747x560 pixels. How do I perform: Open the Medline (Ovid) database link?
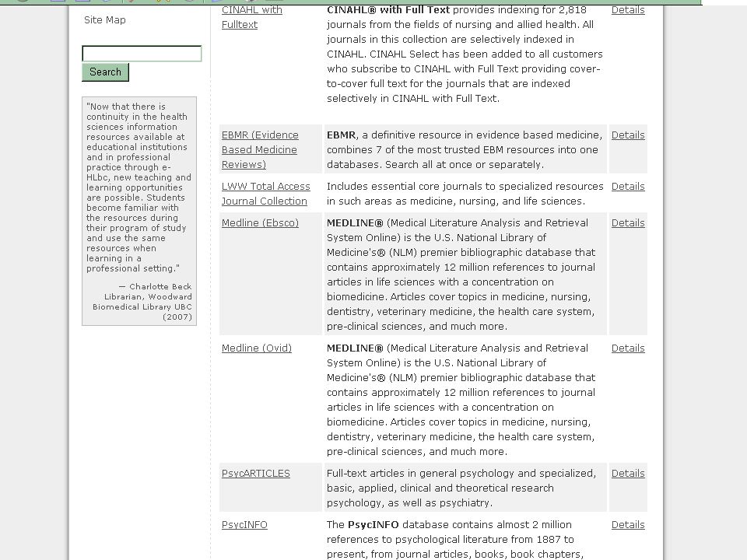coord(256,348)
